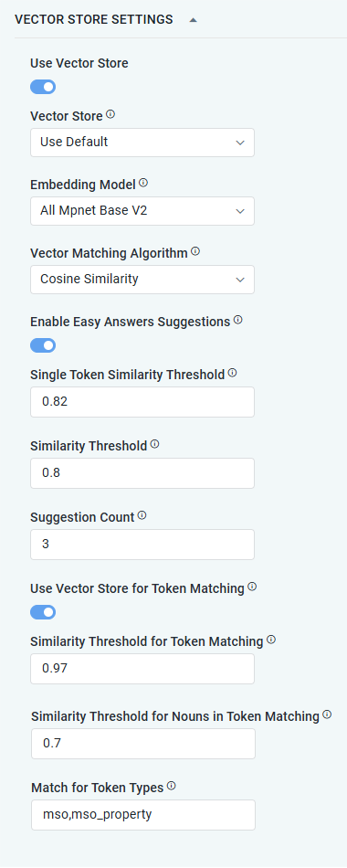This screenshot has width=347, height=868.
Task: Open the Vector Store dropdown
Action: pyautogui.click(x=142, y=143)
